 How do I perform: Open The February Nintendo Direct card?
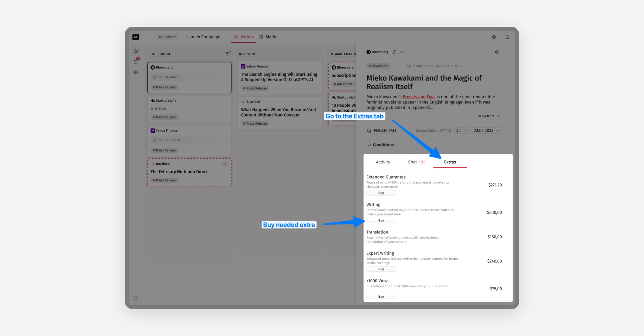pos(179,171)
